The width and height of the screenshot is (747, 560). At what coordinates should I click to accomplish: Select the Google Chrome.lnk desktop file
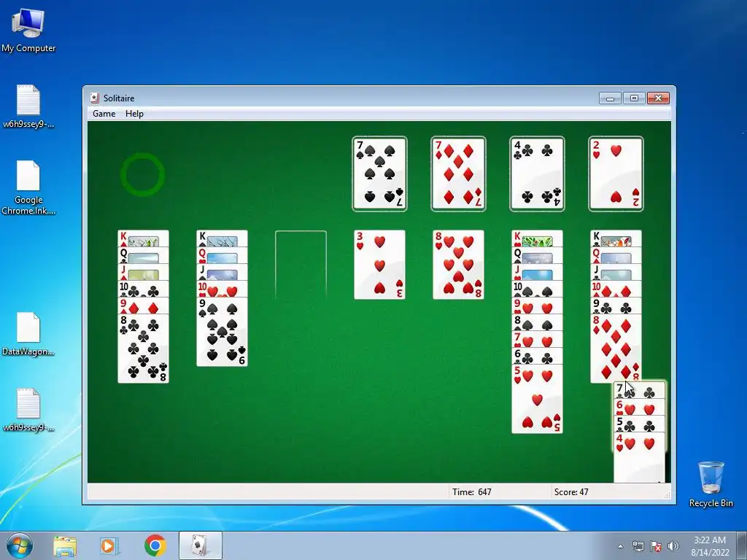pyautogui.click(x=28, y=187)
